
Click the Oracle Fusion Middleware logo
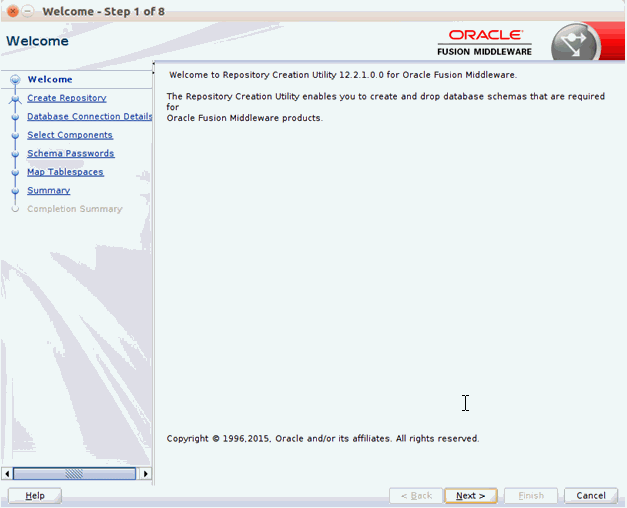point(485,42)
